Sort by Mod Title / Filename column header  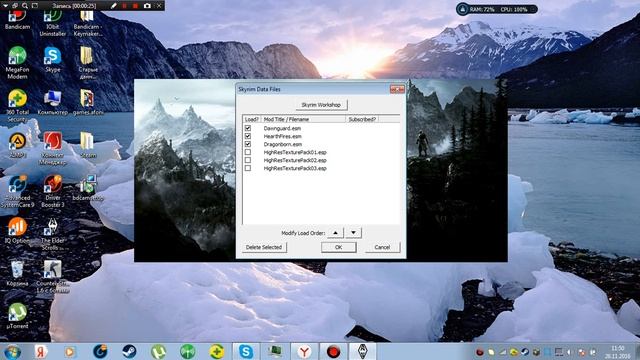point(303,119)
